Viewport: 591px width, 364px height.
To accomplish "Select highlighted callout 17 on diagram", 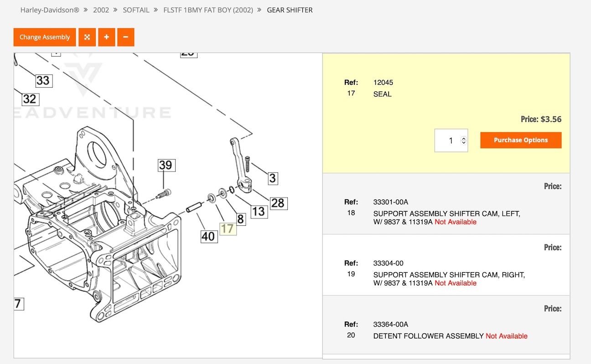I will click(228, 228).
